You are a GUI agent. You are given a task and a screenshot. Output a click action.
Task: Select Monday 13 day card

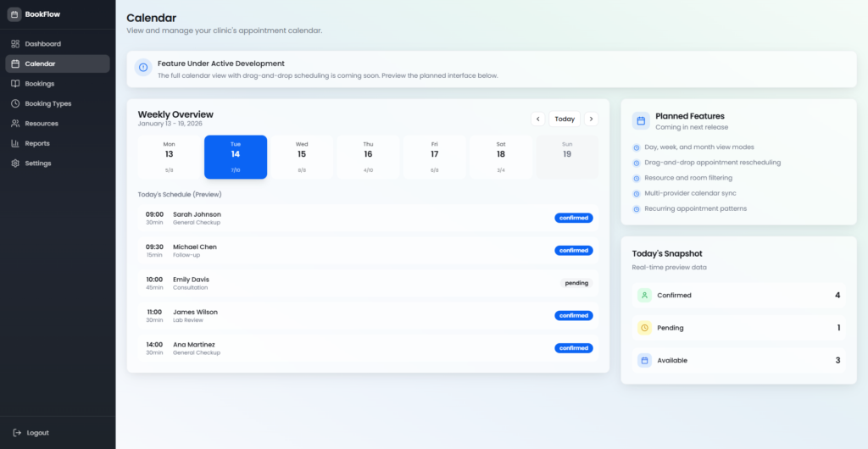(170, 157)
